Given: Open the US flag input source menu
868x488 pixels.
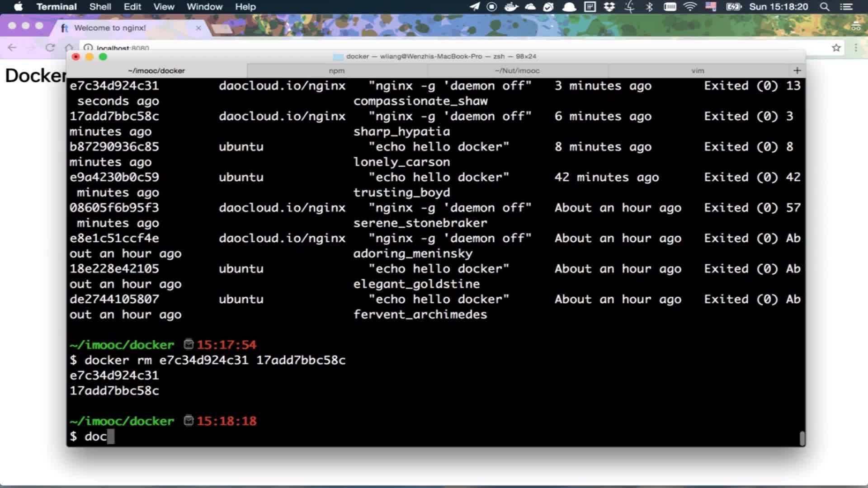Looking at the screenshot, I should pos(711,7).
